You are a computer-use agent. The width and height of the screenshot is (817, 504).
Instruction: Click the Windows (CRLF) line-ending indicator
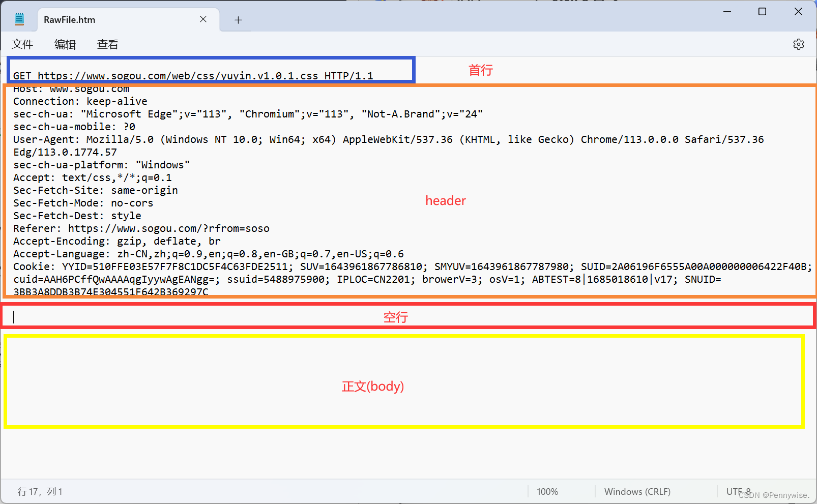(636, 491)
